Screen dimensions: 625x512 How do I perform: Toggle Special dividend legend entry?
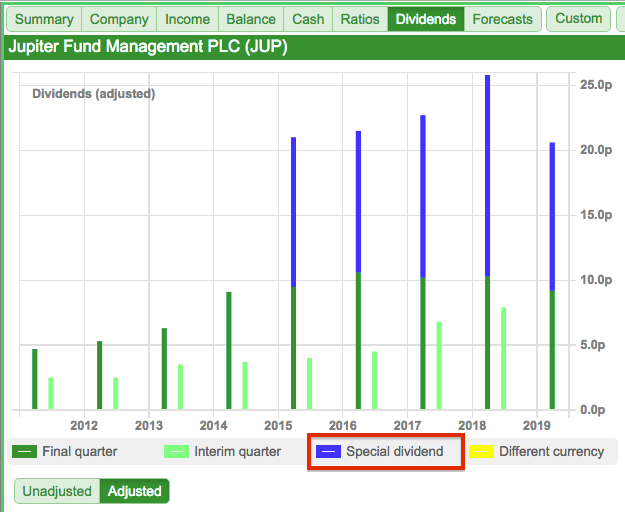(379, 451)
